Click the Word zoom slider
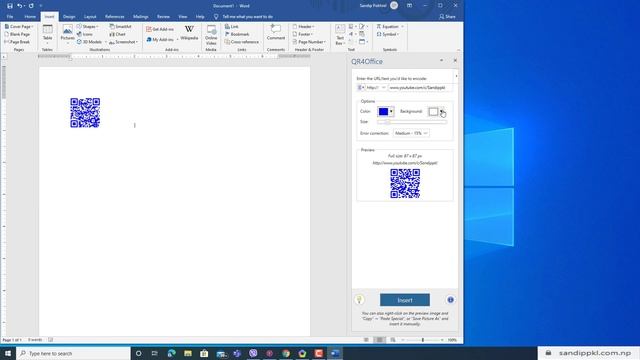The width and height of the screenshot is (640, 360). click(x=422, y=340)
